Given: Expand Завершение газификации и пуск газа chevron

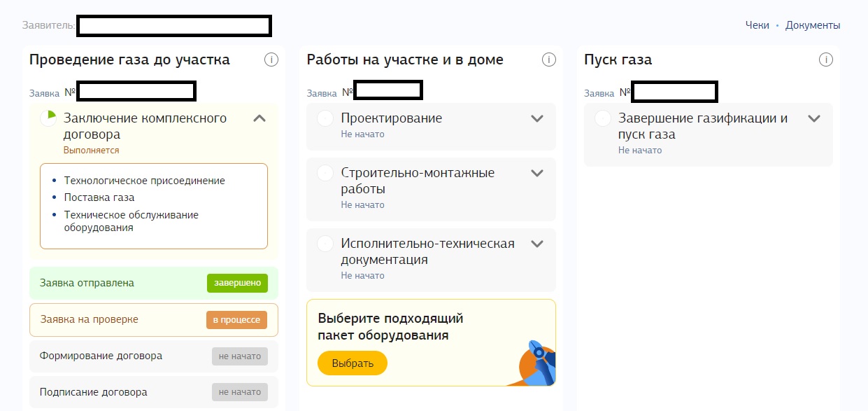Looking at the screenshot, I should (814, 118).
